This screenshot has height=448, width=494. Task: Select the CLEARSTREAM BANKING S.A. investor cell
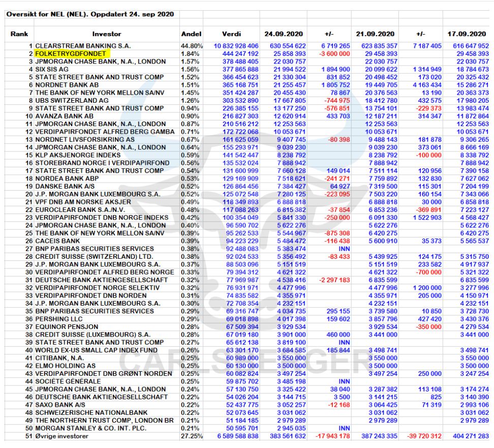click(83, 46)
